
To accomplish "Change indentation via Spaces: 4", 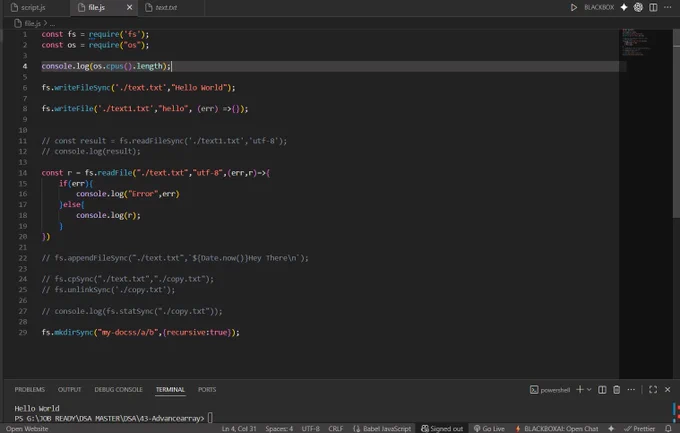I will click(279, 429).
